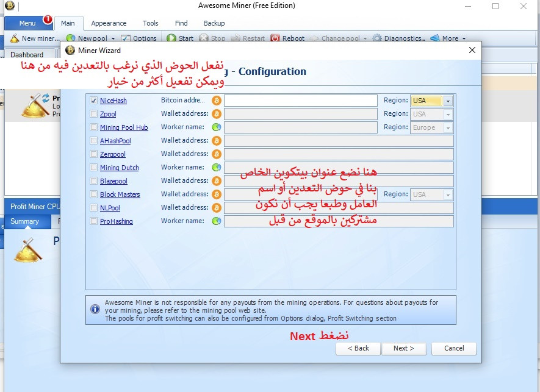Tick the ProHashing checkbox
This screenshot has height=392, width=540.
93,221
